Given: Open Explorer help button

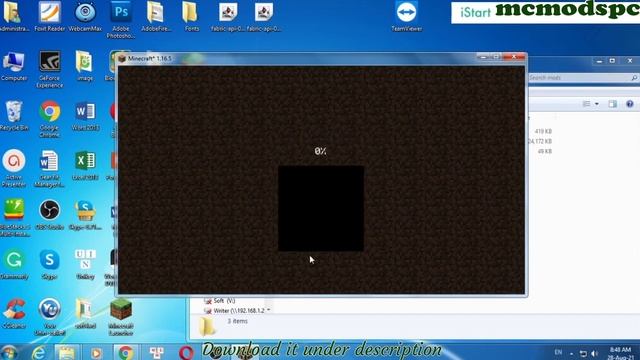Looking at the screenshot, I should 630,104.
